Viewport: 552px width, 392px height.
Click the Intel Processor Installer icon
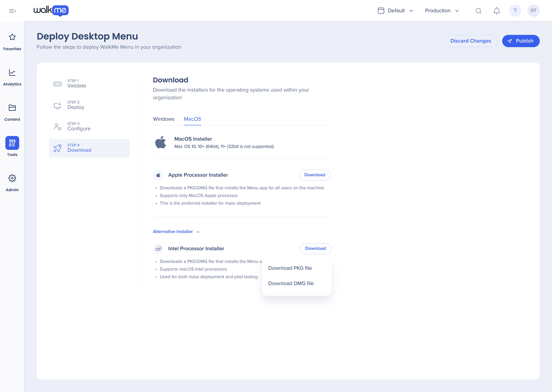158,249
